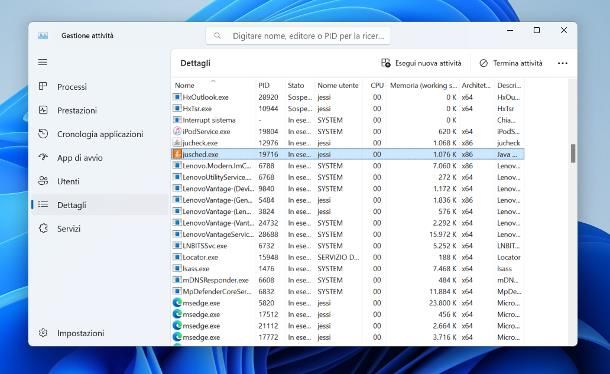
Task: Select LenovoVantage-(Devi... process name
Action: pos(218,188)
